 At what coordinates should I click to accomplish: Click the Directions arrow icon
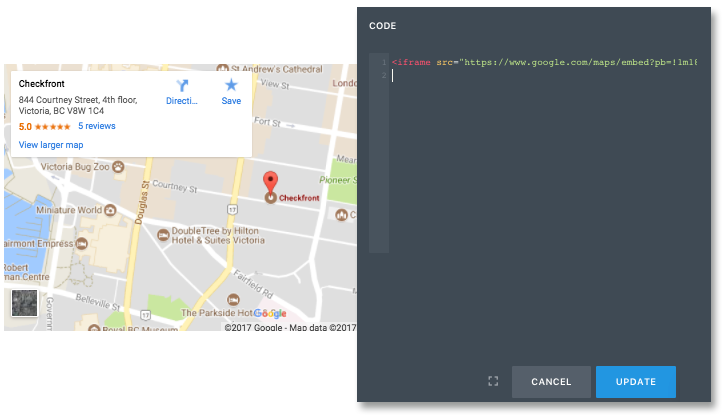point(182,85)
